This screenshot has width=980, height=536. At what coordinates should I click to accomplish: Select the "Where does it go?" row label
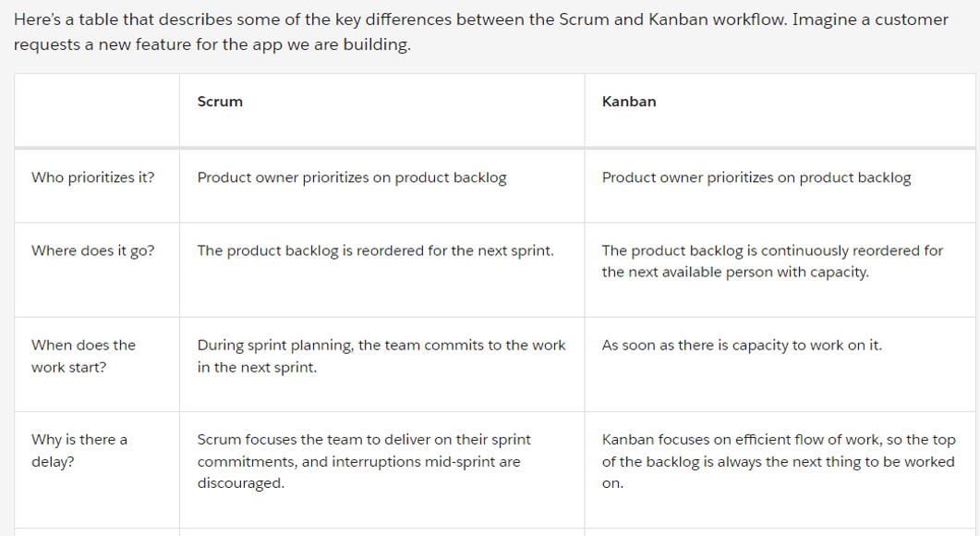coord(92,250)
